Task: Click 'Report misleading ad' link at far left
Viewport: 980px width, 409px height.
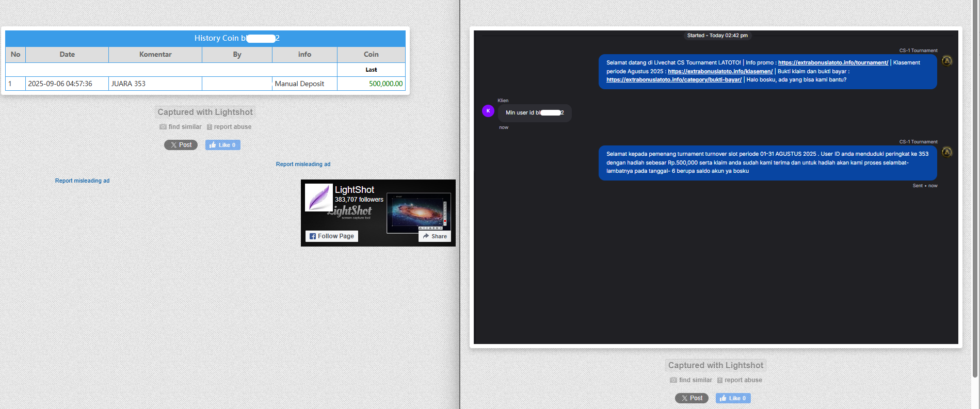Action: coord(82,181)
